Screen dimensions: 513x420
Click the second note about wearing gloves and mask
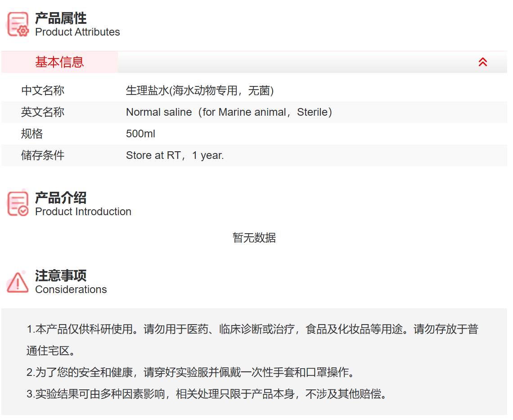click(x=191, y=373)
